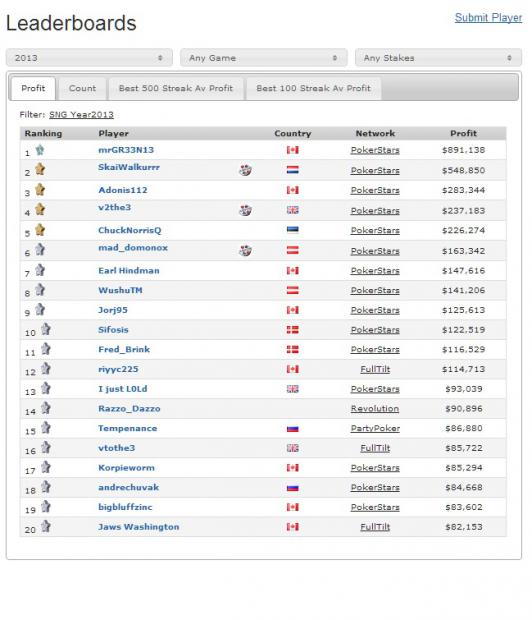Screen dimensions: 532x620
Task: Click the FullTilt network link for riyyc225
Action: click(375, 369)
